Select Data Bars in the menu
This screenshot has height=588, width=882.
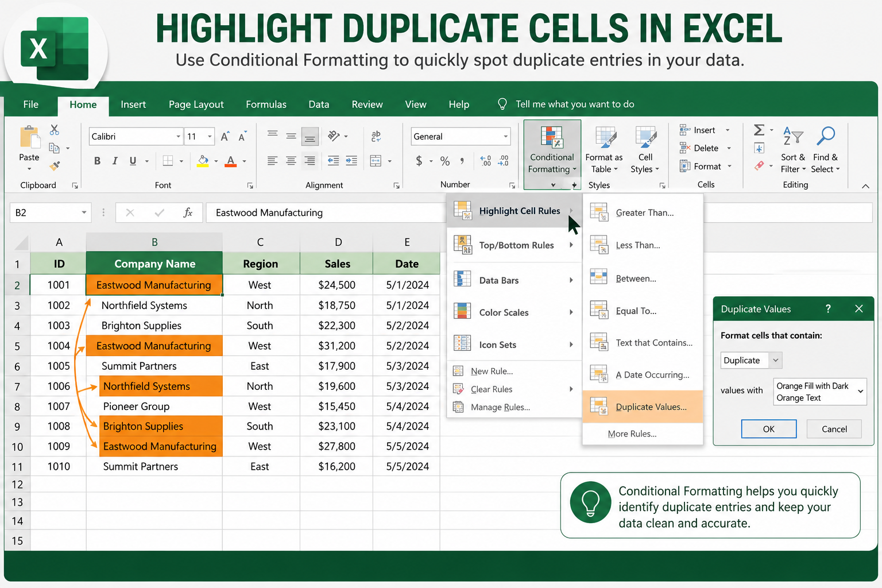pyautogui.click(x=514, y=280)
